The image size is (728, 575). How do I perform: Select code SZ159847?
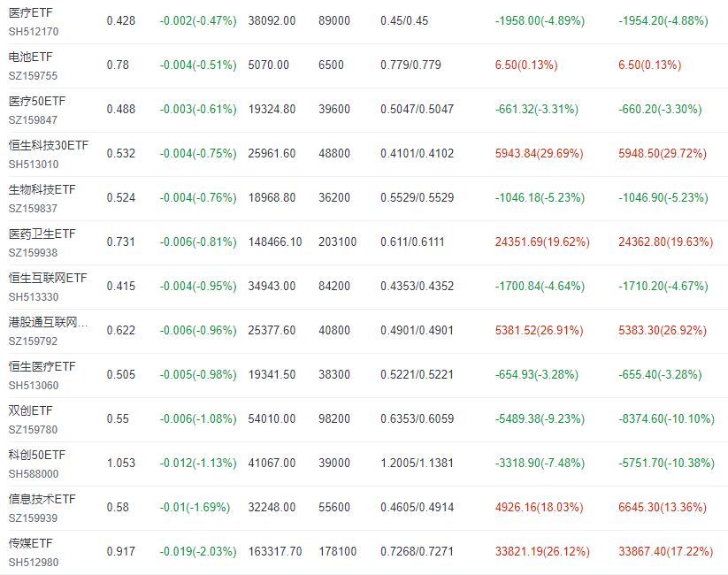point(33,119)
